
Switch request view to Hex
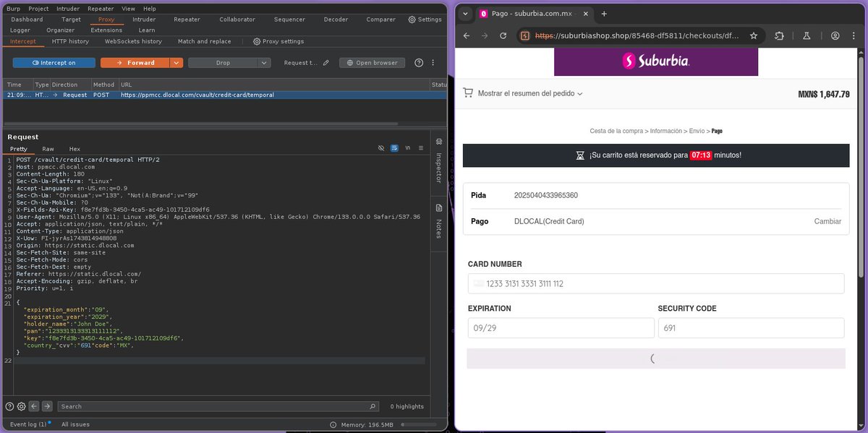(x=75, y=148)
